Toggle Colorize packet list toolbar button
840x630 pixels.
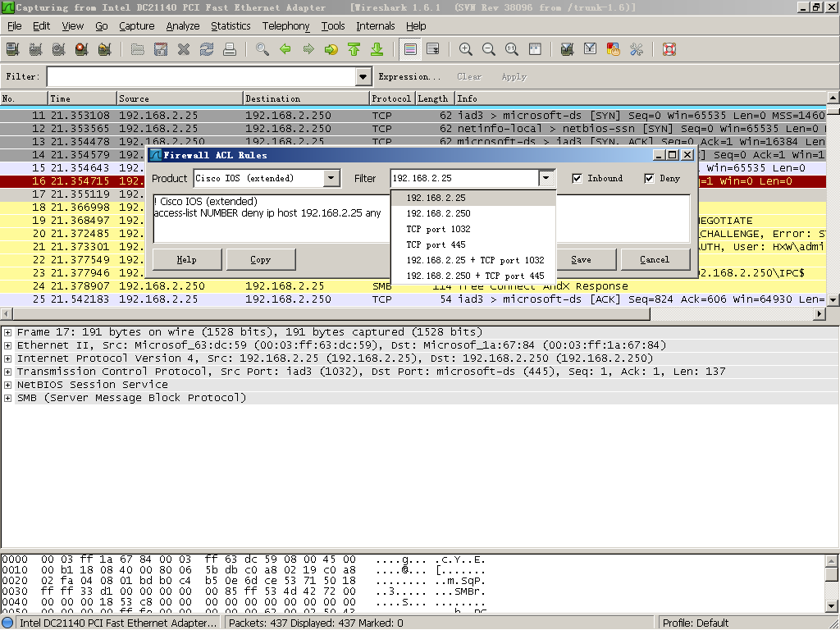click(410, 49)
